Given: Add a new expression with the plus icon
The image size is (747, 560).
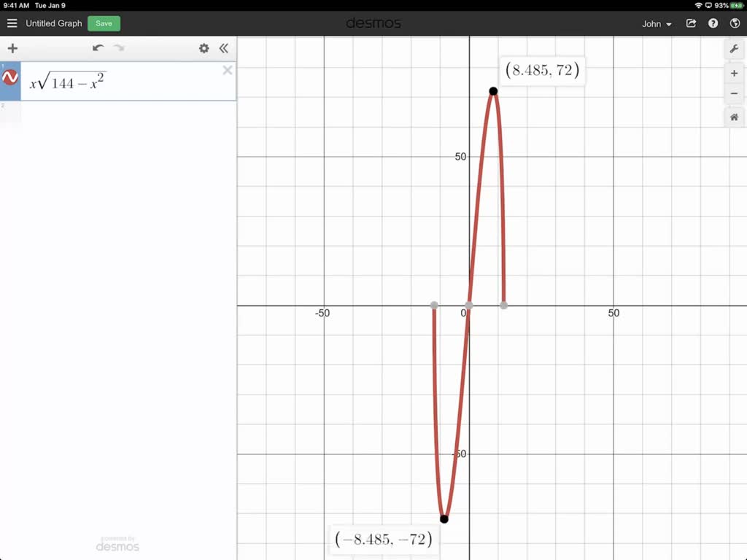Looking at the screenshot, I should click(x=12, y=48).
